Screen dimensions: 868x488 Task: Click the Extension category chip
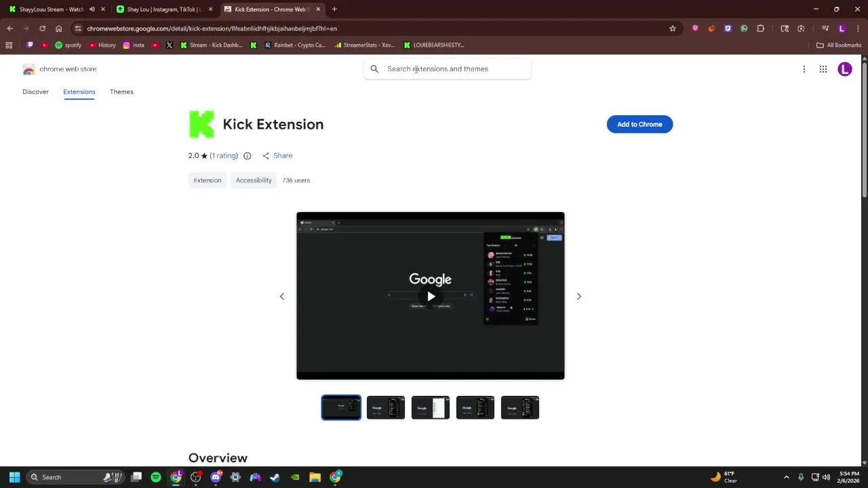(208, 180)
